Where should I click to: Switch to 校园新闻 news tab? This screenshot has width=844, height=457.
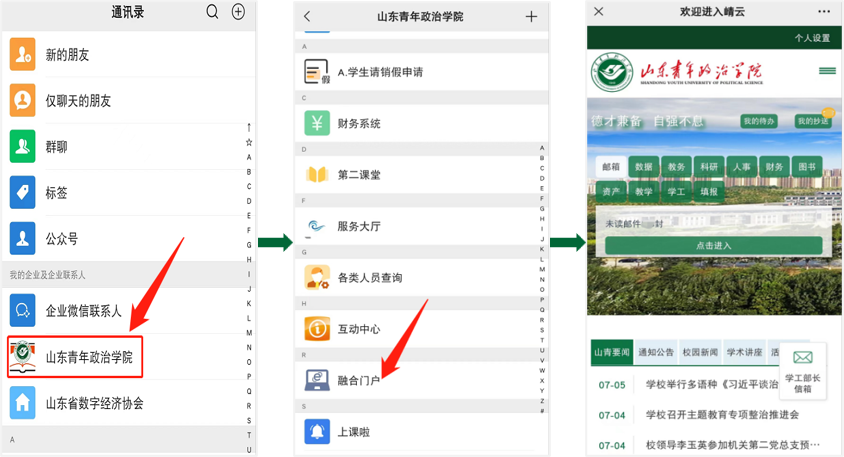(700, 353)
